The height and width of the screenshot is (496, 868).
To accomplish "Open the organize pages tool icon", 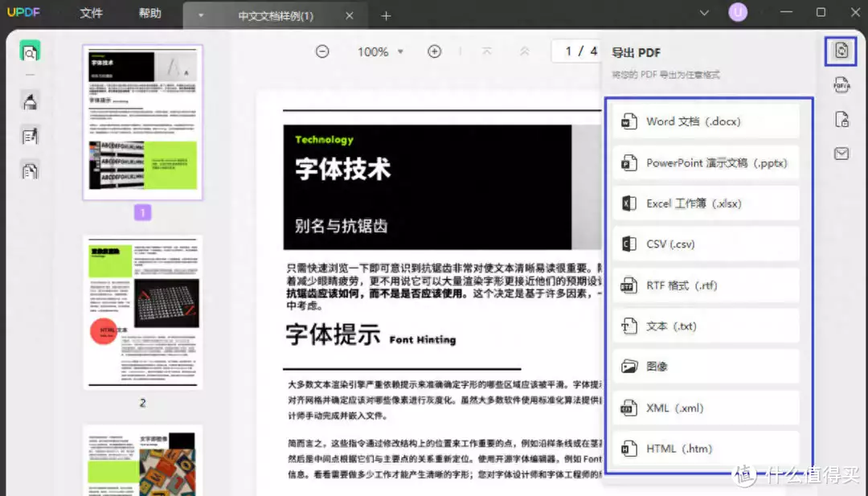I will 31,170.
